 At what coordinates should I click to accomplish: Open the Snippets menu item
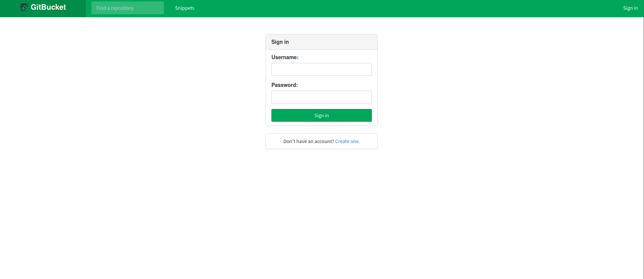tap(185, 8)
